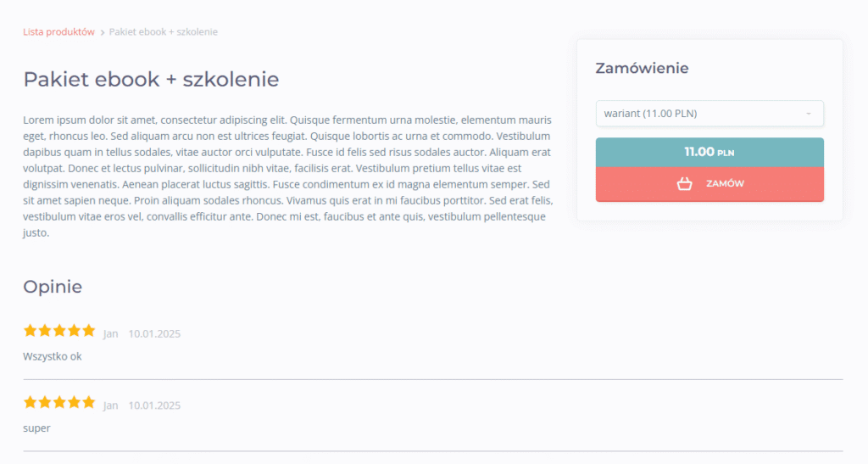Viewport: 868px width, 464px height.
Task: Click the 11.00 PLN price bar
Action: 709,153
